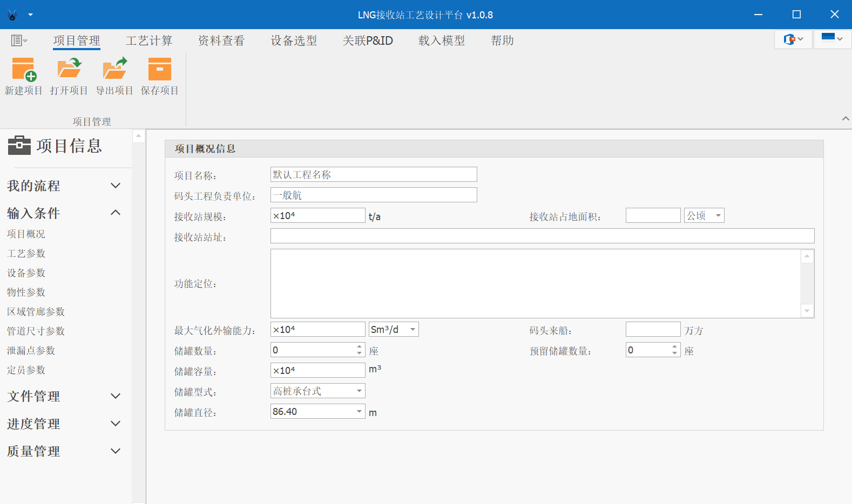
Task: Open the blue color scheme dropdown
Action: coord(832,39)
